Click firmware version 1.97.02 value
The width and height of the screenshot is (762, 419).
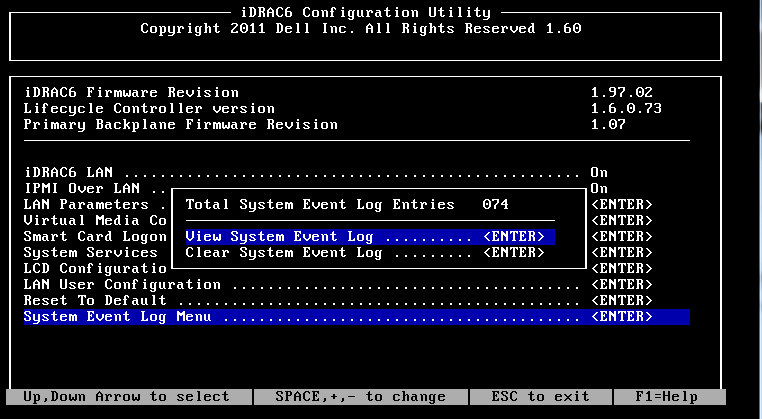622,92
